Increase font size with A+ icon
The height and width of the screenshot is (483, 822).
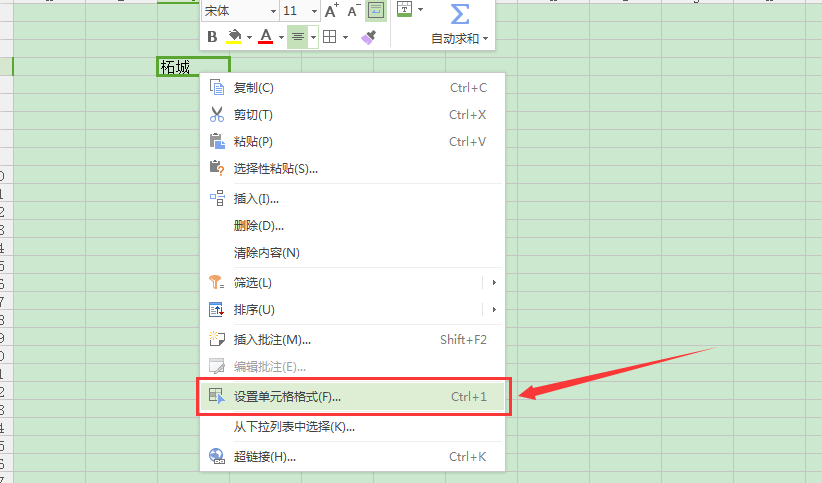[332, 10]
